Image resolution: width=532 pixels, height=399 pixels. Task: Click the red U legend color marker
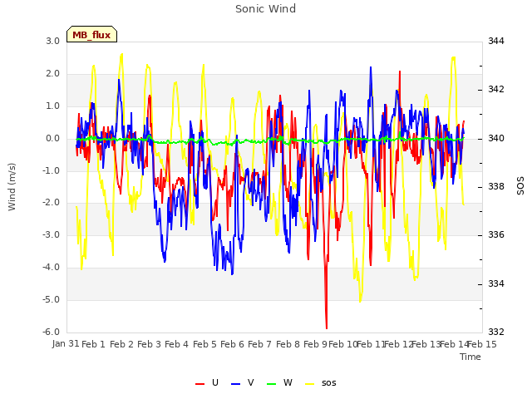[199, 384]
